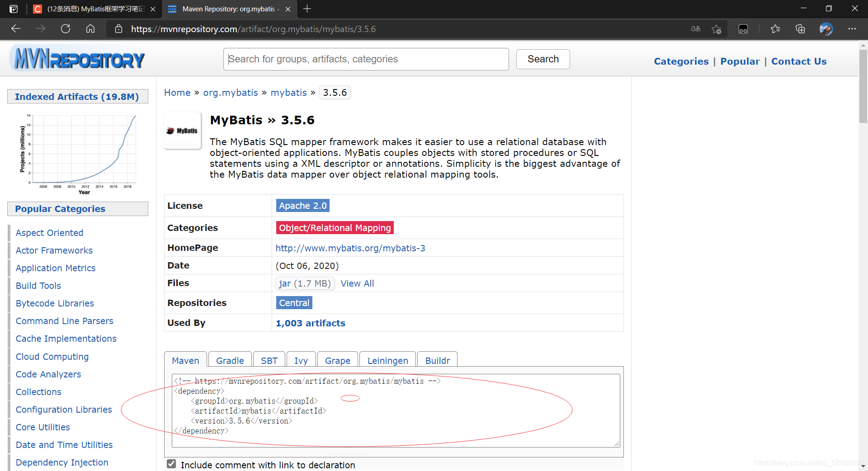868x471 pixels.
Task: Open Cloud Computing category
Action: pos(52,357)
